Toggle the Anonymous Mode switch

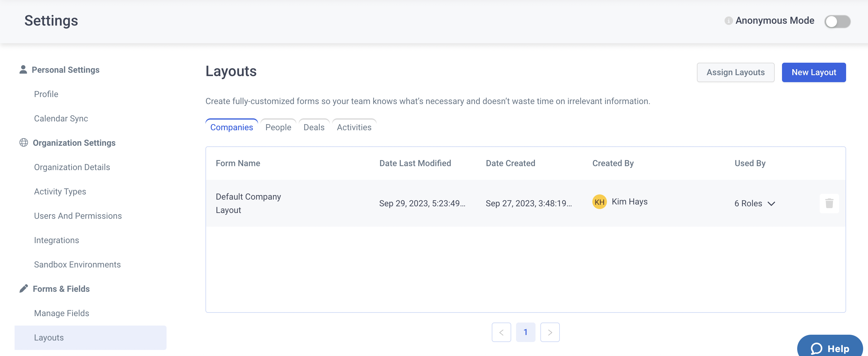pyautogui.click(x=837, y=21)
